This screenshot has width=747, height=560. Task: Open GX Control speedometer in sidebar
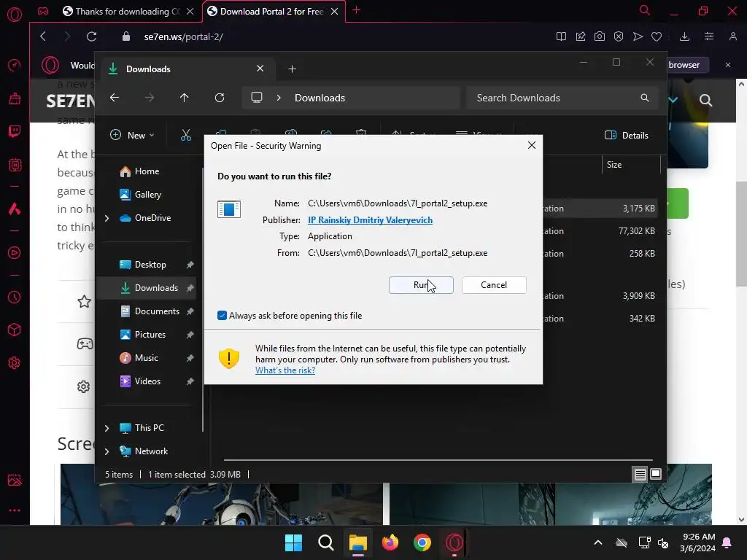click(15, 65)
